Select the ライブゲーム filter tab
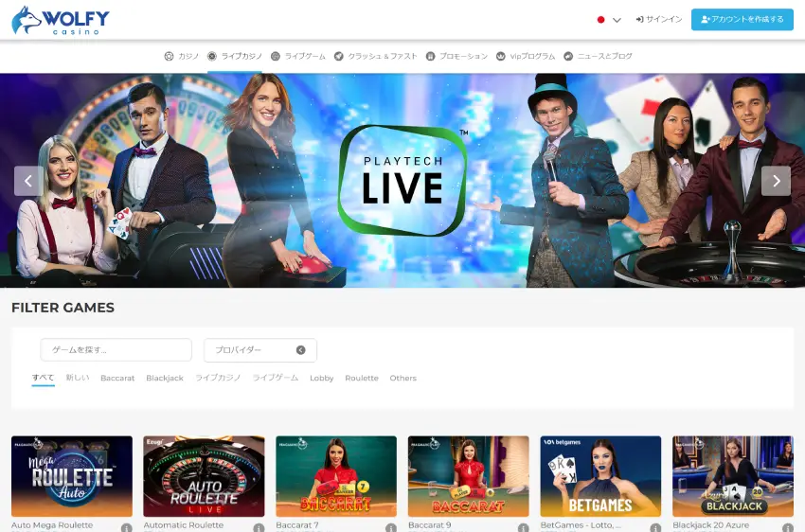805x532 pixels. tap(276, 378)
